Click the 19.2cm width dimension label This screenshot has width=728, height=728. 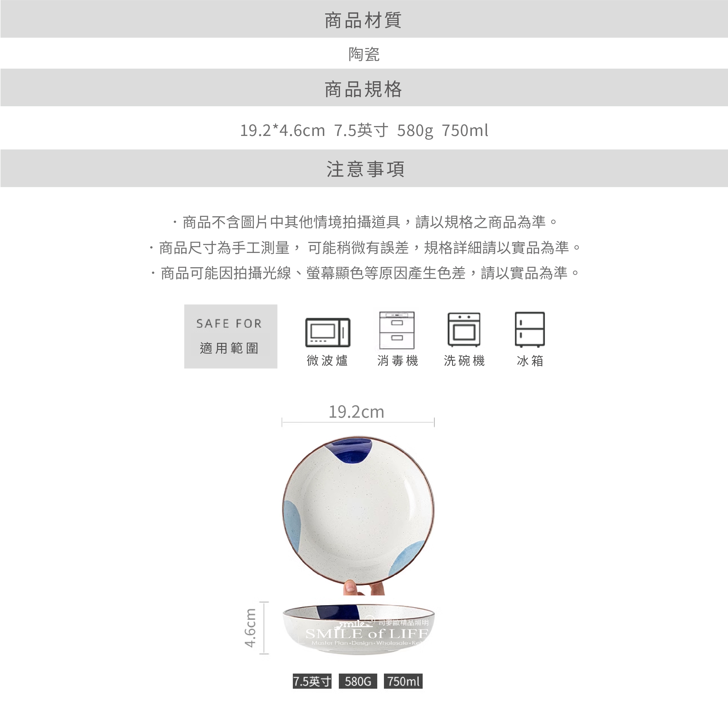click(x=357, y=412)
